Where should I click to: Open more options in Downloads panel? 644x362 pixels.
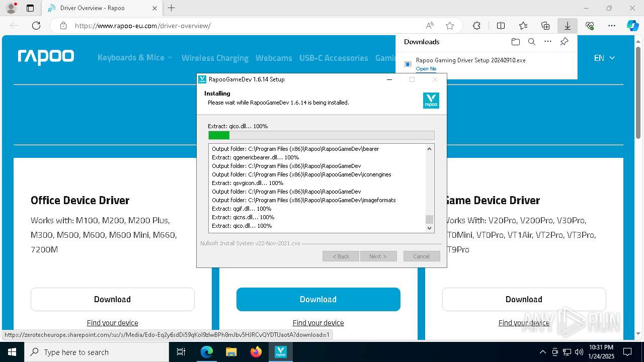(548, 42)
